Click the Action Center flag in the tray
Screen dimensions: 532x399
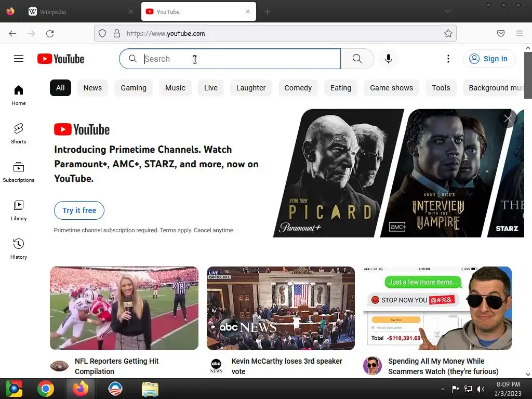point(455,389)
